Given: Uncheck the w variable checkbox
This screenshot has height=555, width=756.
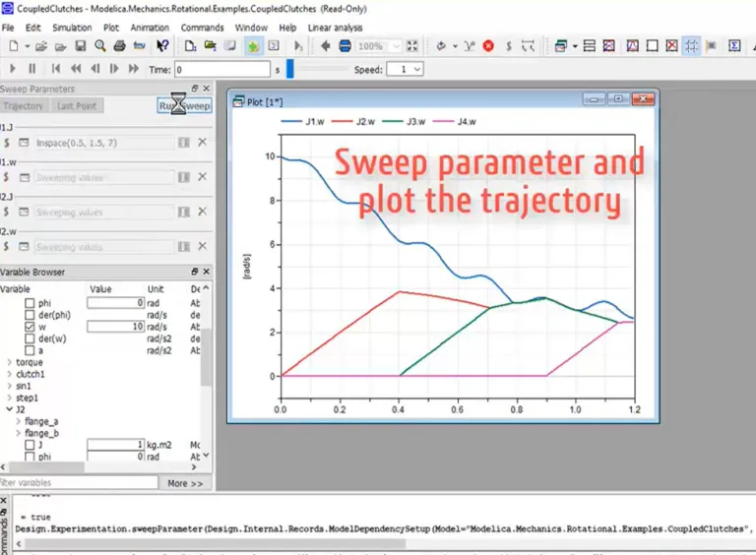Looking at the screenshot, I should coord(30,327).
